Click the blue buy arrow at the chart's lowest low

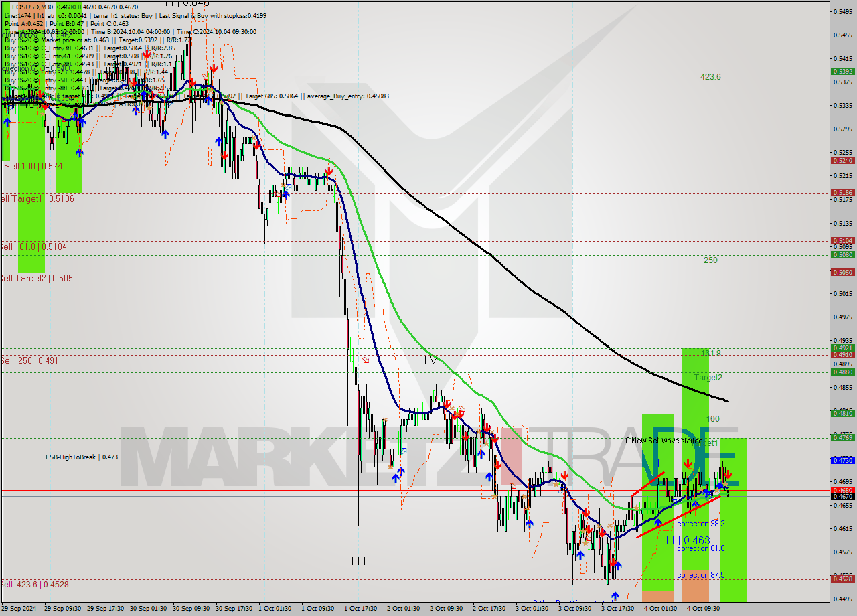click(x=615, y=595)
